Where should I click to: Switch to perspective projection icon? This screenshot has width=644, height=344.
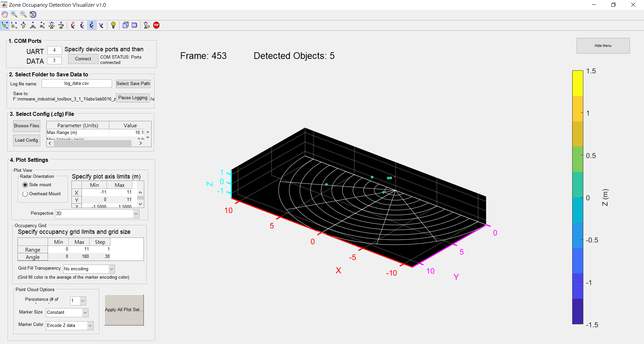pos(135,25)
